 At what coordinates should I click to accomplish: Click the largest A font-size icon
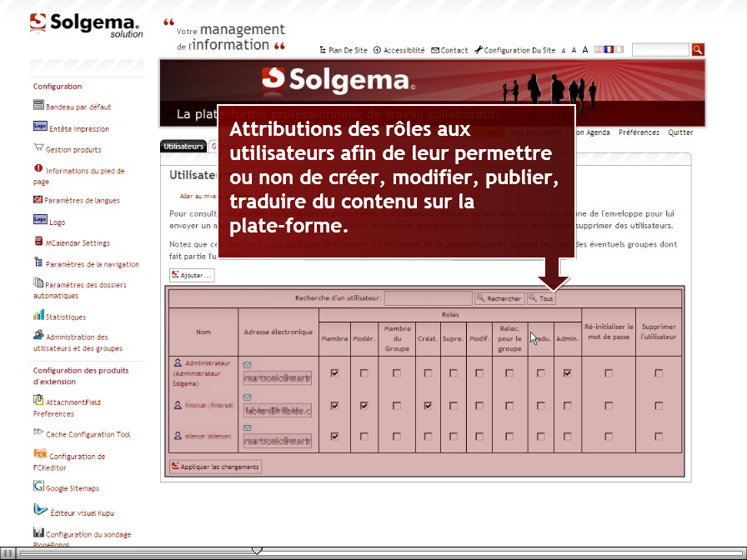585,49
